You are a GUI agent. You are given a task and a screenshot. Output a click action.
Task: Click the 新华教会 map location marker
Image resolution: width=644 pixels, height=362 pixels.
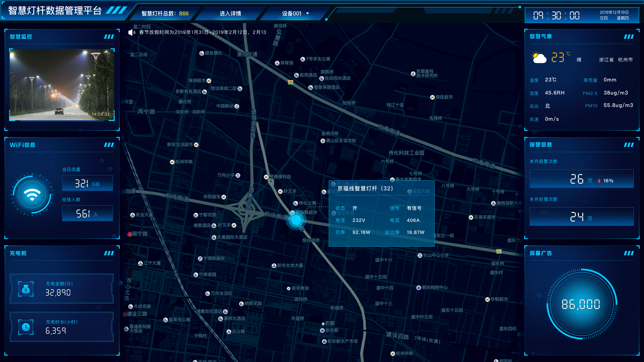288,289
